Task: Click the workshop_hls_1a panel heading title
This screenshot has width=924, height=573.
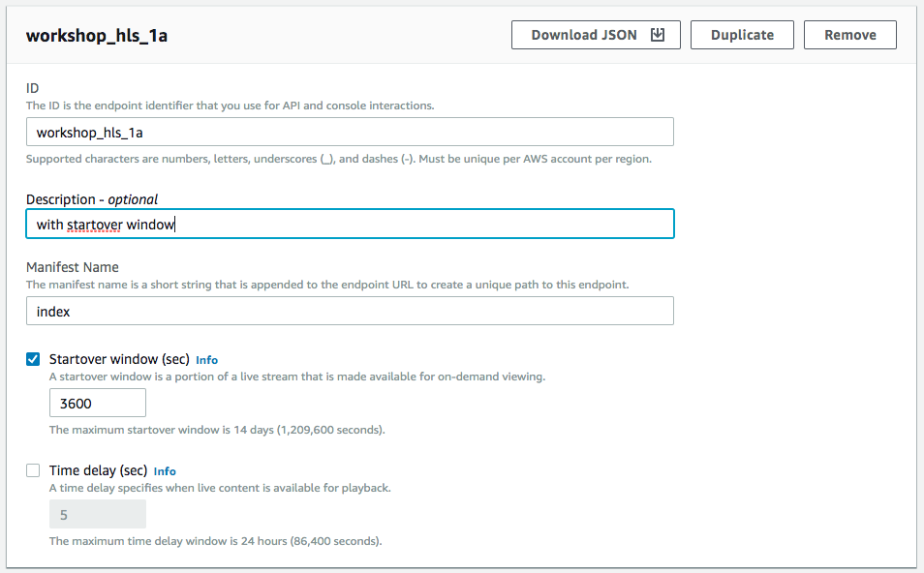Action: pos(97,36)
